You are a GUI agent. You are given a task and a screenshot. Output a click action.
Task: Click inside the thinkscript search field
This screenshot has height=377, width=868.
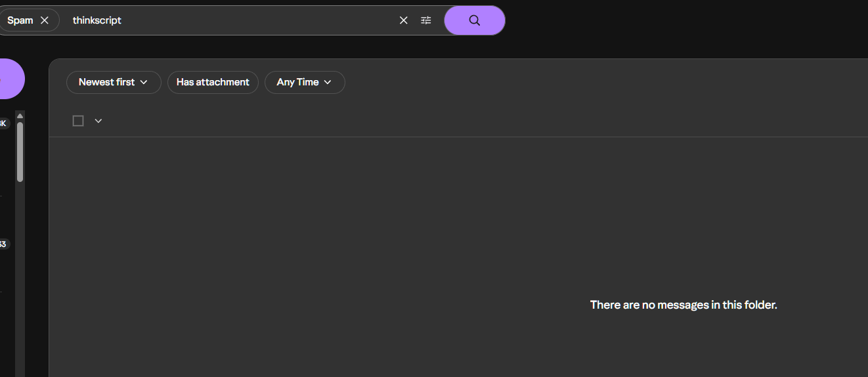(x=230, y=20)
